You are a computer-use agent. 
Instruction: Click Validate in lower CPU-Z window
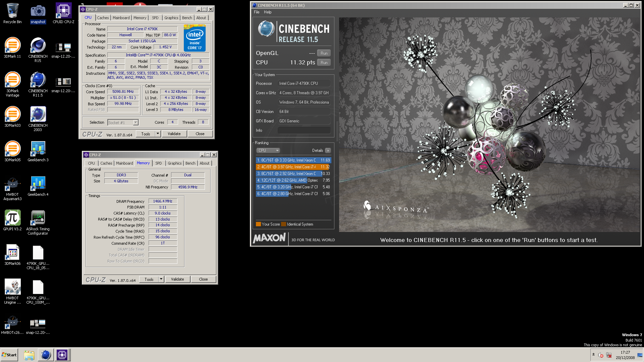[x=177, y=279]
